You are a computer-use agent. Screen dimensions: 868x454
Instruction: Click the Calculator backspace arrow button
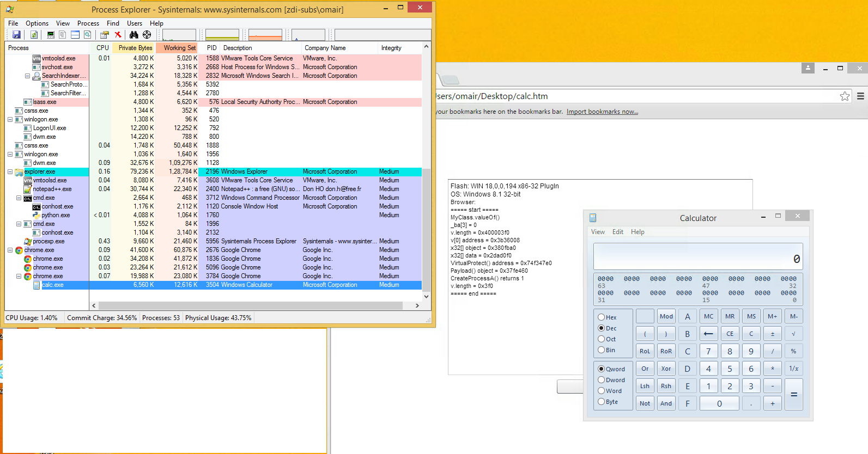(708, 334)
